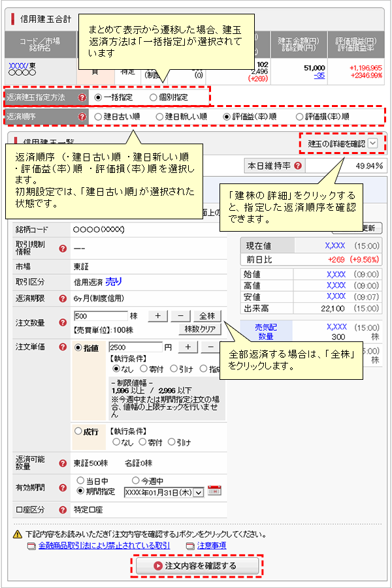
Task: Click help icon for 取引規制情報
Action: coord(63,249)
